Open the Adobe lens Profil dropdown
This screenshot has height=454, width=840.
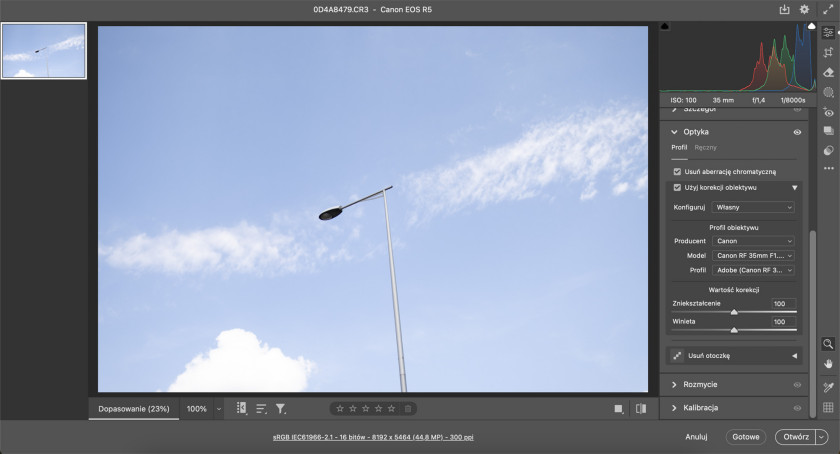point(753,270)
